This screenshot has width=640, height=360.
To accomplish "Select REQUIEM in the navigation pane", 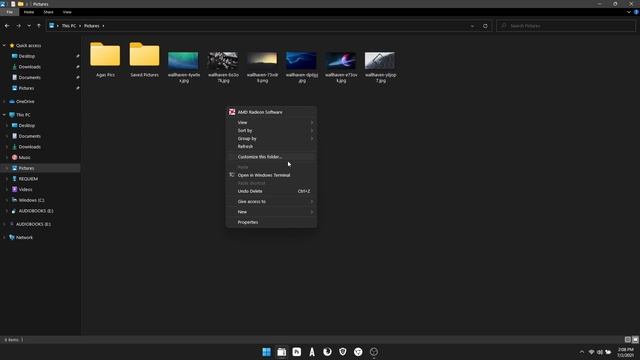I will pos(28,179).
